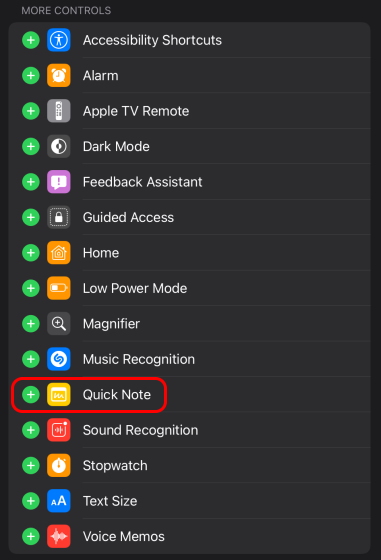
Task: Tap the purple Feedback Assistant icon
Action: [x=59, y=182]
